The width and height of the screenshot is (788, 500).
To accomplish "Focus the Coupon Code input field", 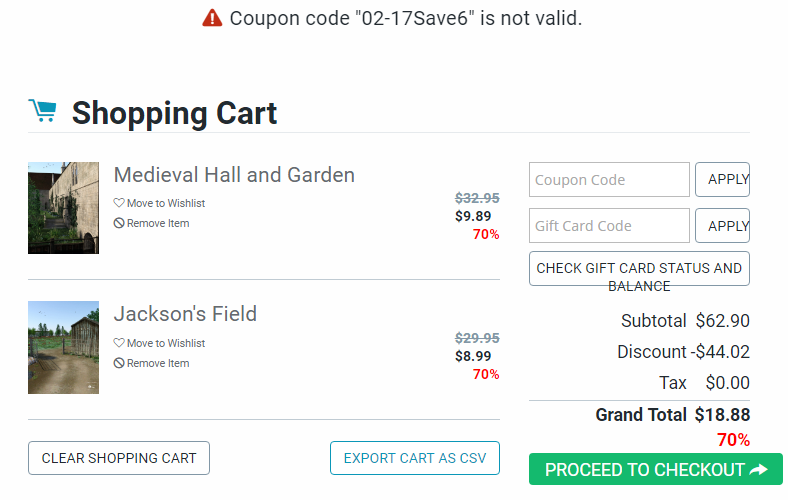I will click(x=609, y=180).
